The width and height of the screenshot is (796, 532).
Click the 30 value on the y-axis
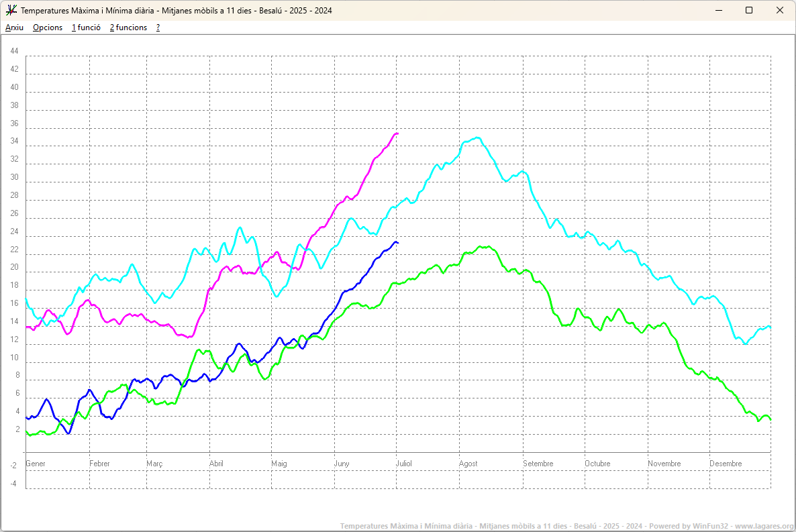coord(14,177)
